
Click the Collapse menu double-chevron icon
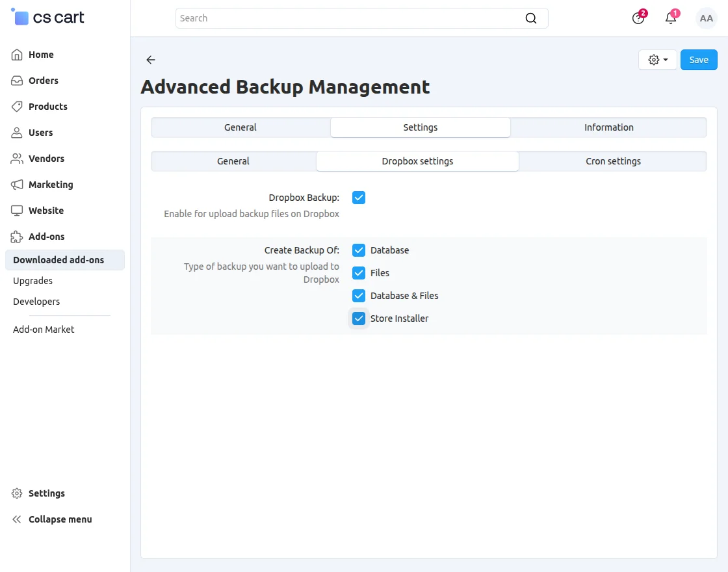[x=17, y=519]
